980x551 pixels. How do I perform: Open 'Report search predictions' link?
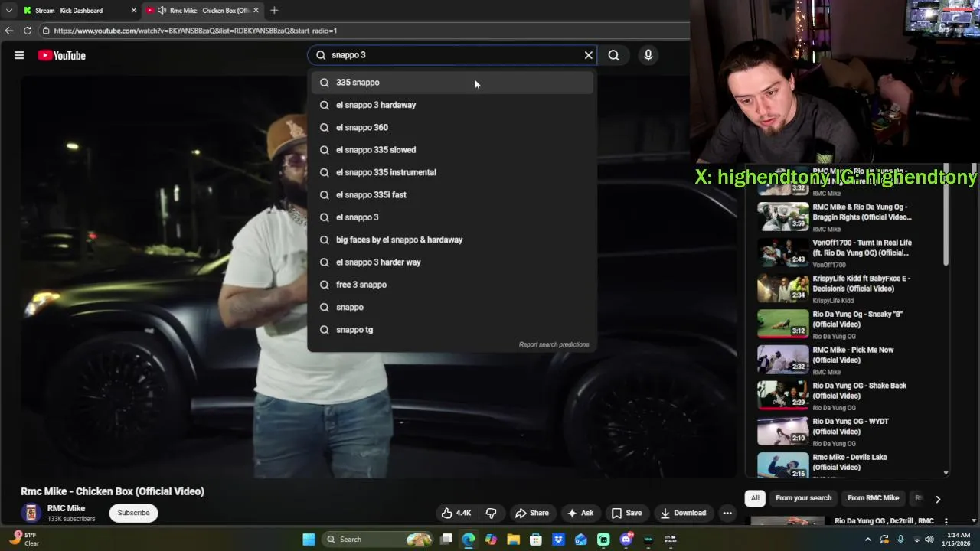point(554,344)
